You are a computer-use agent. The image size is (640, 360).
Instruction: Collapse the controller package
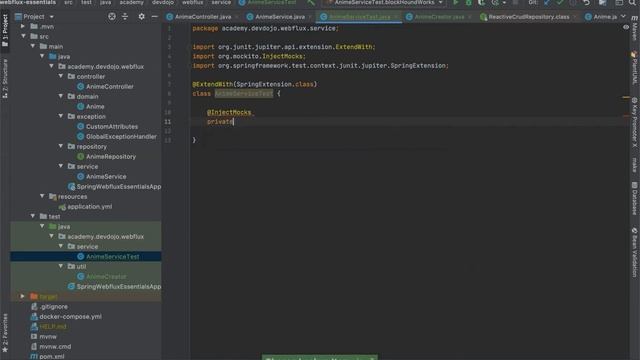61,76
